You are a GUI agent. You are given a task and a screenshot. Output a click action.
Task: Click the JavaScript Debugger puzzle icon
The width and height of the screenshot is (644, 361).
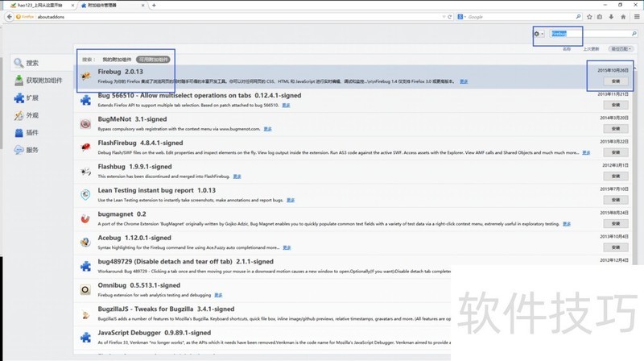click(85, 337)
